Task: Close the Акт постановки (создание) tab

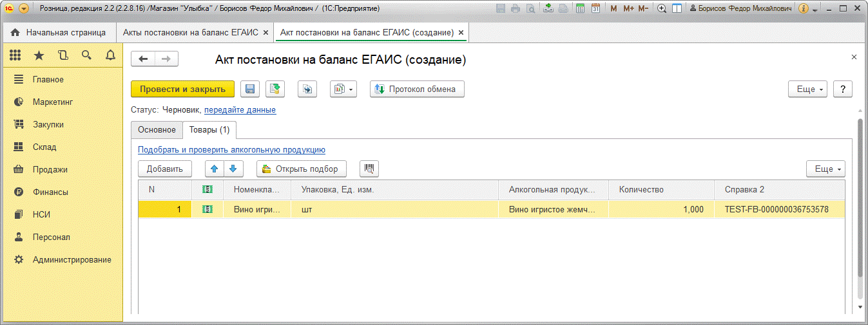Action: pos(460,32)
